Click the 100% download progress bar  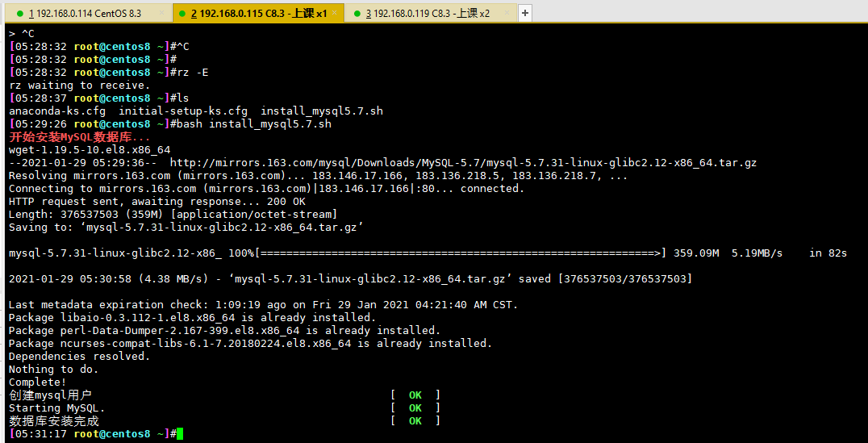[461, 253]
